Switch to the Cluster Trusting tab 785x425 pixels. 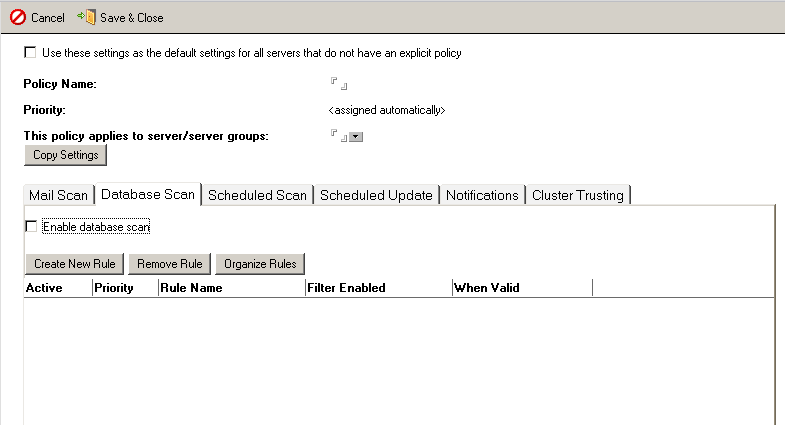pos(578,195)
